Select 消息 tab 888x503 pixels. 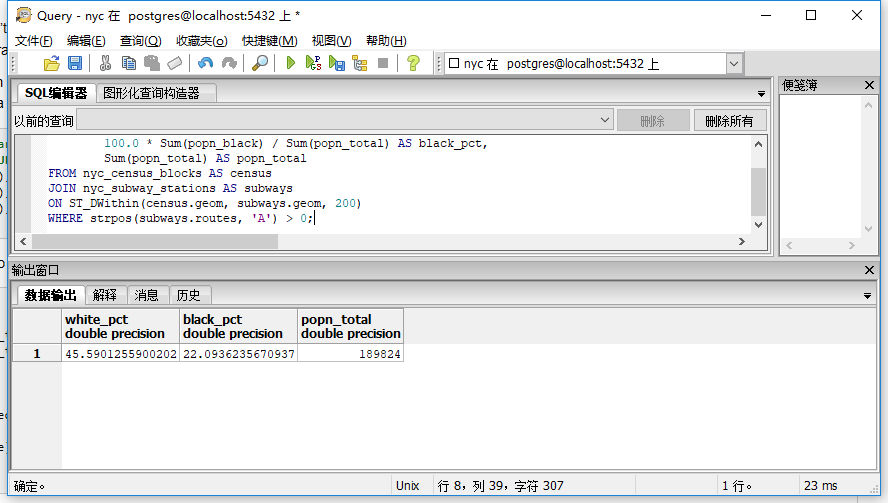[146, 295]
